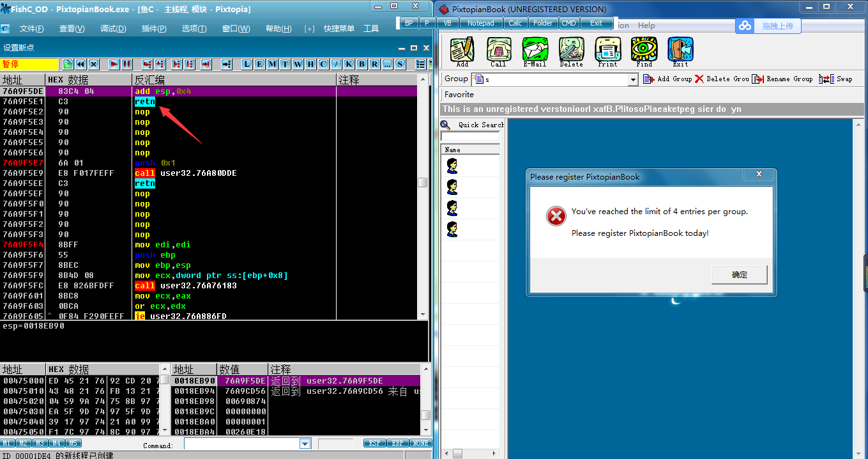Click the VB shortcut button
Viewport: 868px width, 459px height.
pyautogui.click(x=447, y=23)
